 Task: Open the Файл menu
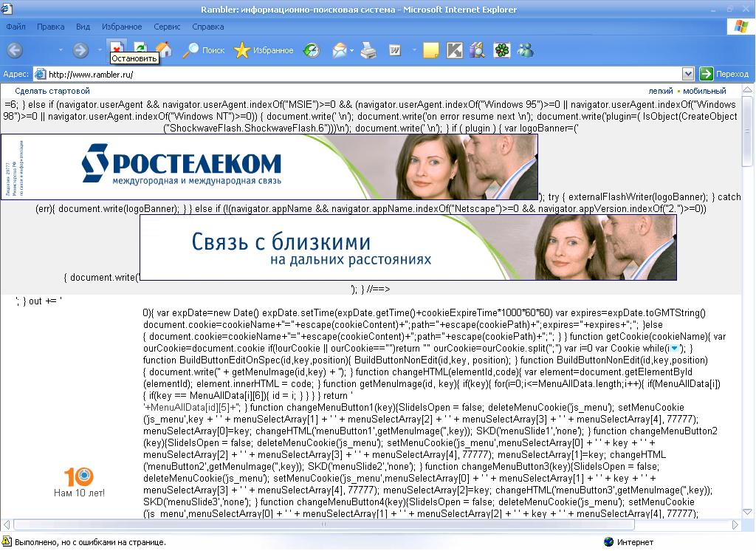16,27
